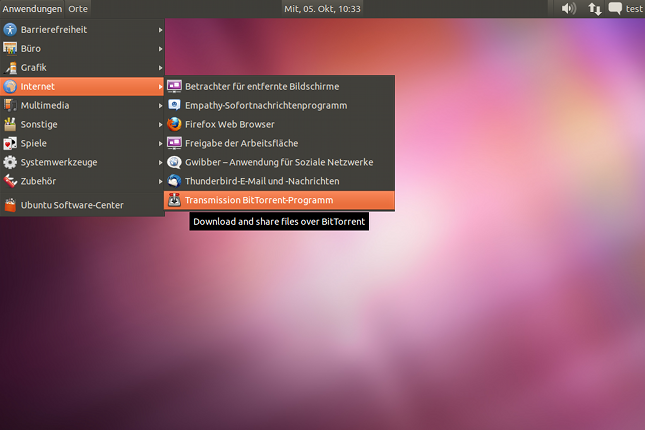Select the Sonstige category label
The height and width of the screenshot is (430, 645).
tap(39, 124)
